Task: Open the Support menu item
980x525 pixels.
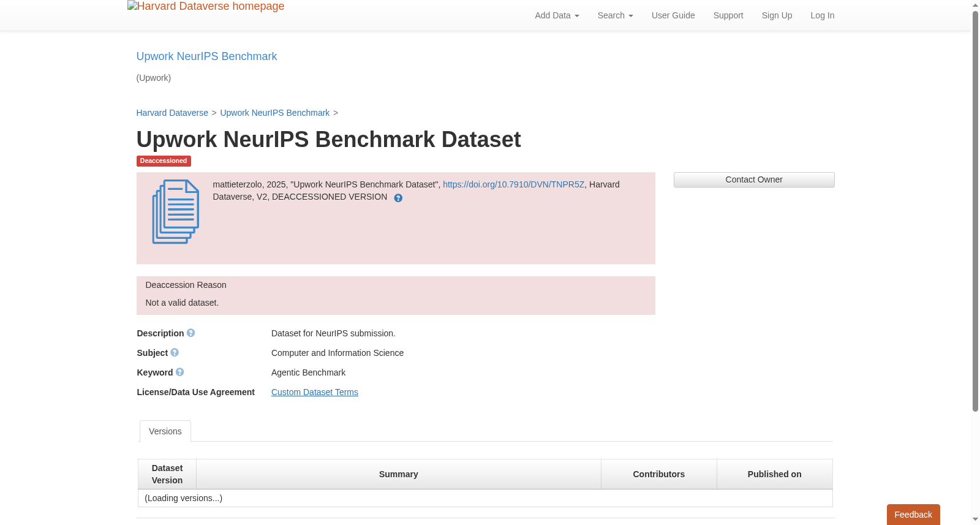Action: (x=728, y=15)
